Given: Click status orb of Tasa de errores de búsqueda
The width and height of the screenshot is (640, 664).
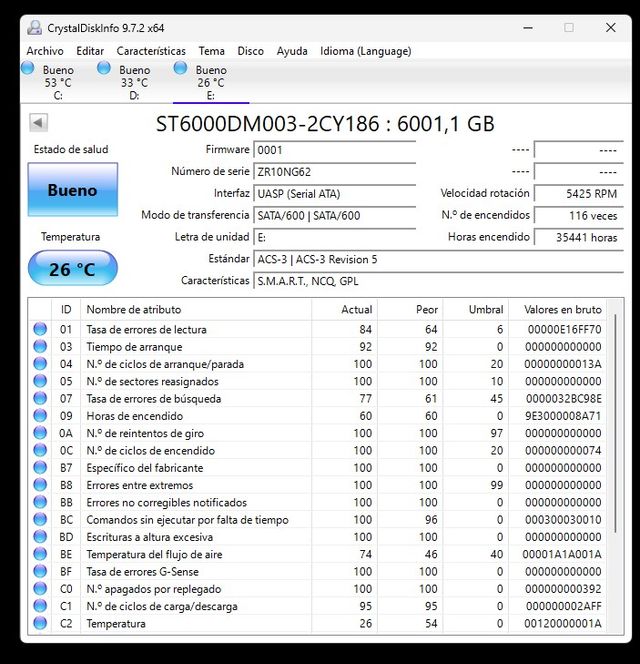Looking at the screenshot, I should 40,398.
